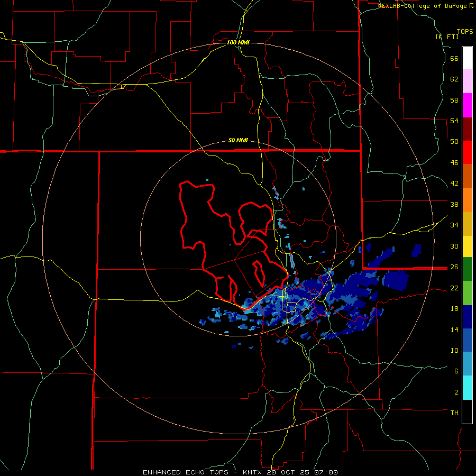Image resolution: width=476 pixels, height=476 pixels.
Task: Click the 'NEXLAB-College of DuPage' credit text
Action: pyautogui.click(x=423, y=6)
